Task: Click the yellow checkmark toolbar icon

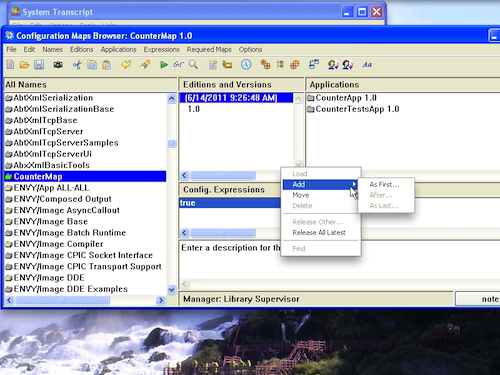Action: (x=126, y=64)
